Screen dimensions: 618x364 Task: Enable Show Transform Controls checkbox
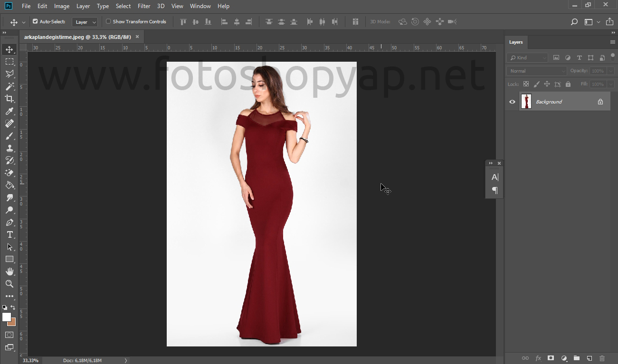[x=108, y=21]
